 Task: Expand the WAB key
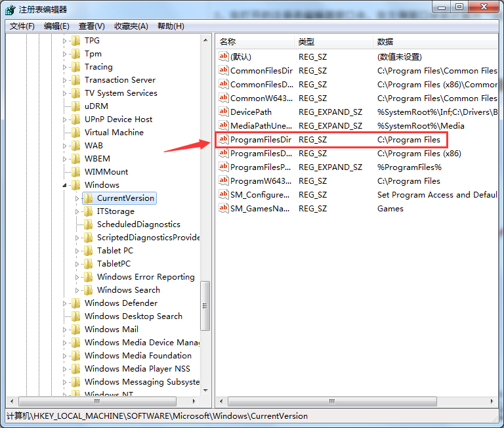point(64,146)
